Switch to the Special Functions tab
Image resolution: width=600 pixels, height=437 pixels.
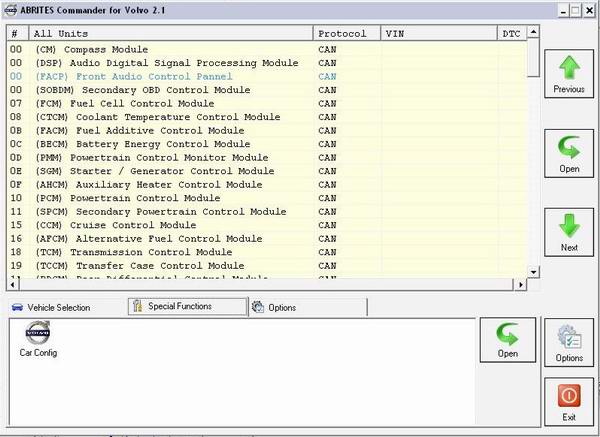pos(188,307)
